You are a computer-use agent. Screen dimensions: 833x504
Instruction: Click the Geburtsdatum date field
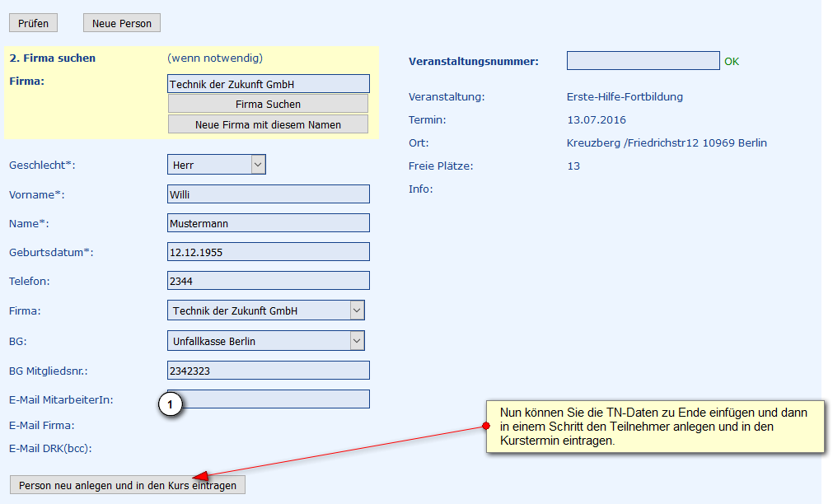click(268, 252)
